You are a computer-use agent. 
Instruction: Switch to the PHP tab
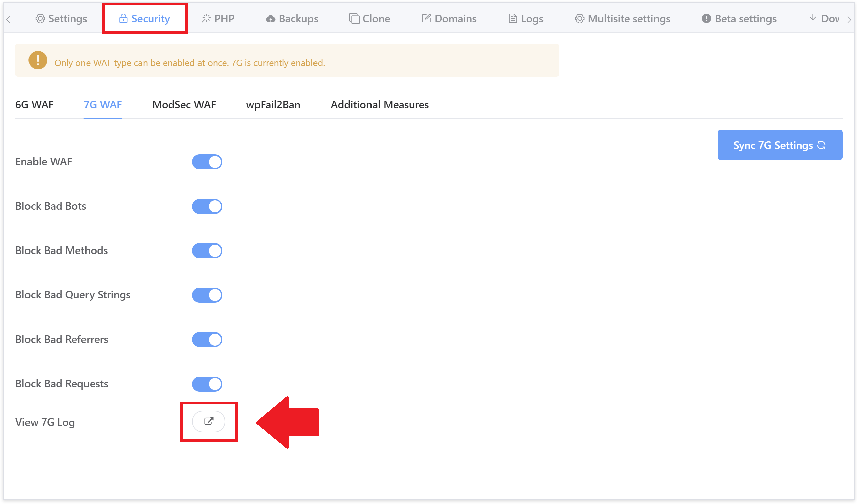coord(218,19)
